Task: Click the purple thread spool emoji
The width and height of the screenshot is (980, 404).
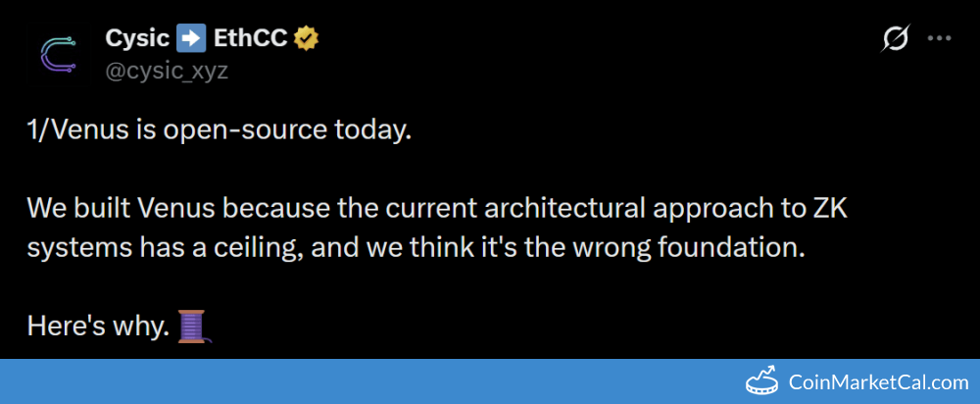Action: 193,326
